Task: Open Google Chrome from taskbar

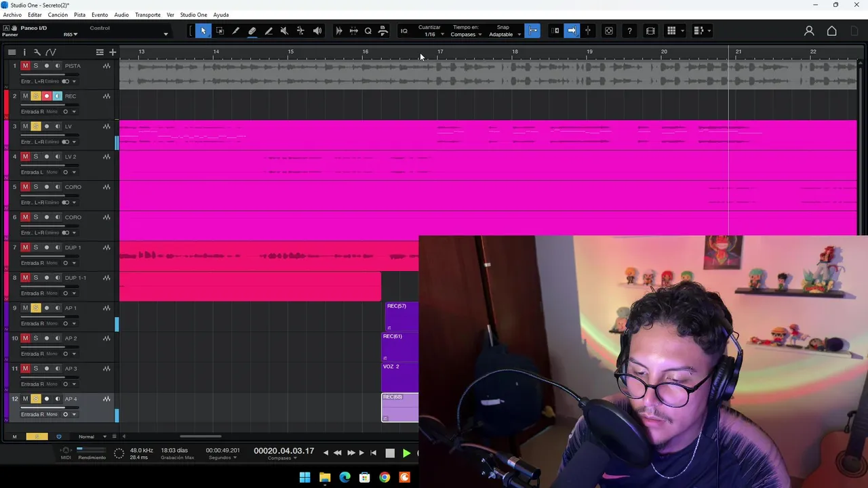Action: [384, 477]
